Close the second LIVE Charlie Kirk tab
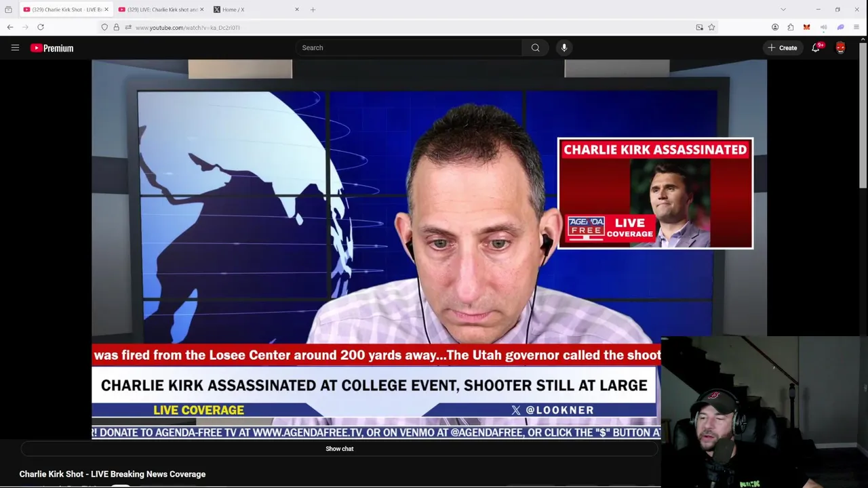Screen dimensions: 868x488 [201, 9]
